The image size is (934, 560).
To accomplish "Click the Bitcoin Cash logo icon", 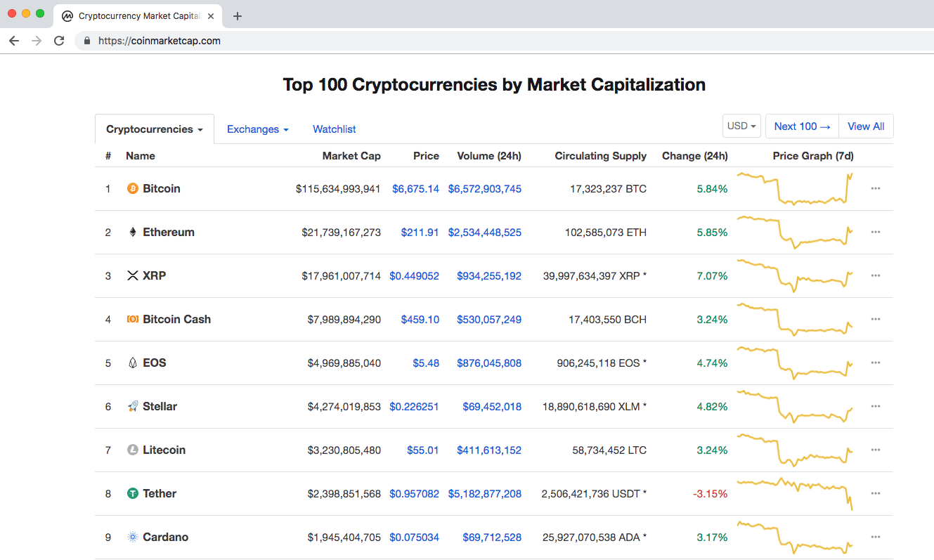I will [133, 319].
